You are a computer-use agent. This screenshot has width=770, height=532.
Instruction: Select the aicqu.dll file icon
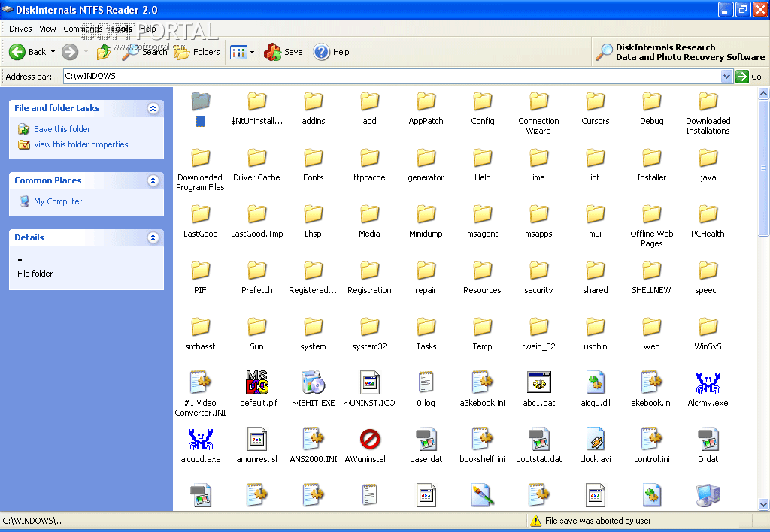coord(596,382)
